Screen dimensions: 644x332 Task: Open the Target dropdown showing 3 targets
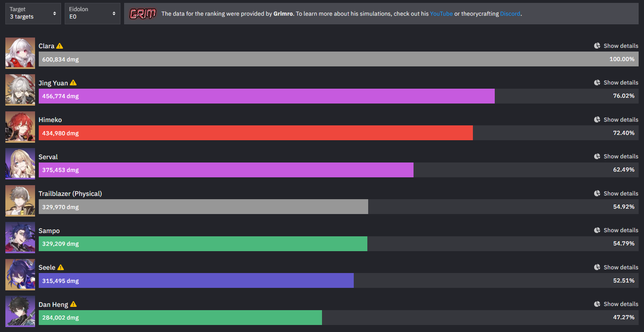tap(33, 14)
